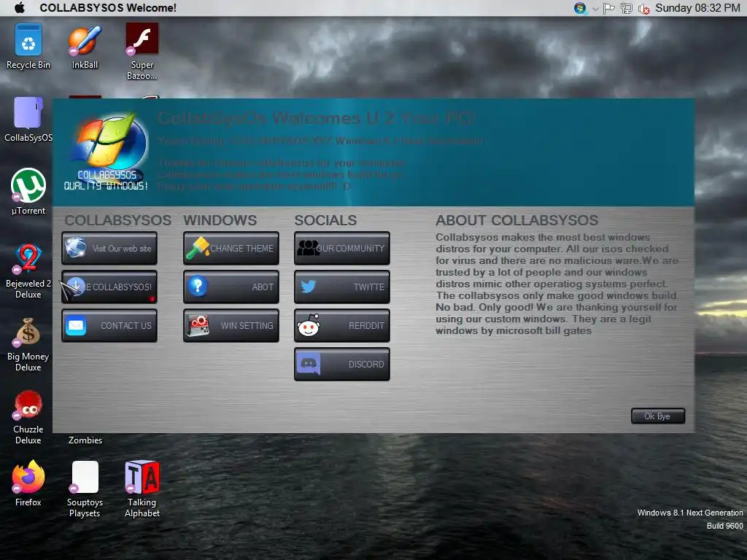Click the muted volume tray icon
Screen dimensions: 747x560
point(644,9)
